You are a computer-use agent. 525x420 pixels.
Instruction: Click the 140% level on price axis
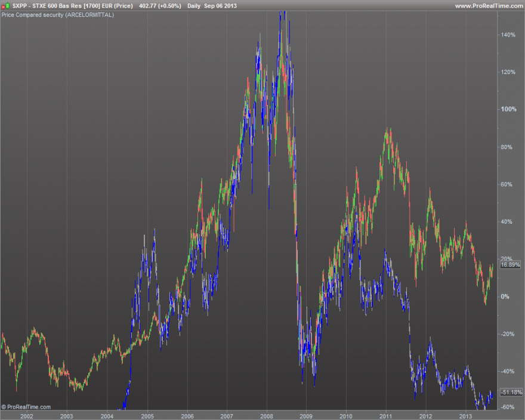[508, 35]
